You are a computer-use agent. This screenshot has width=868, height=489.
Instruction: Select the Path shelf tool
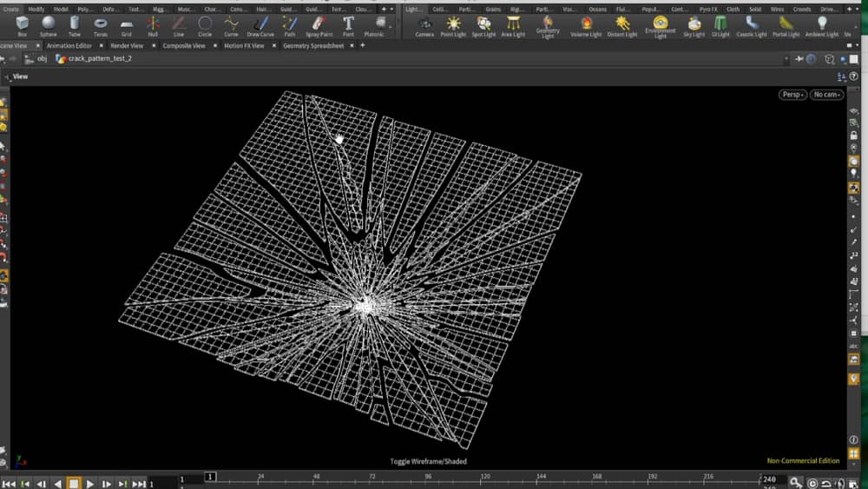click(x=290, y=26)
